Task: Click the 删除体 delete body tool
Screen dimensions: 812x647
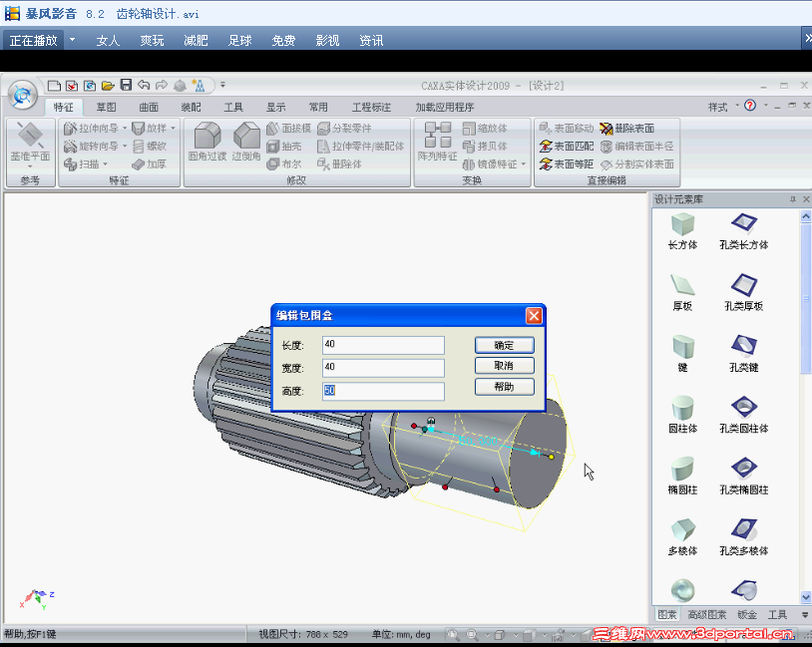Action: (x=339, y=164)
